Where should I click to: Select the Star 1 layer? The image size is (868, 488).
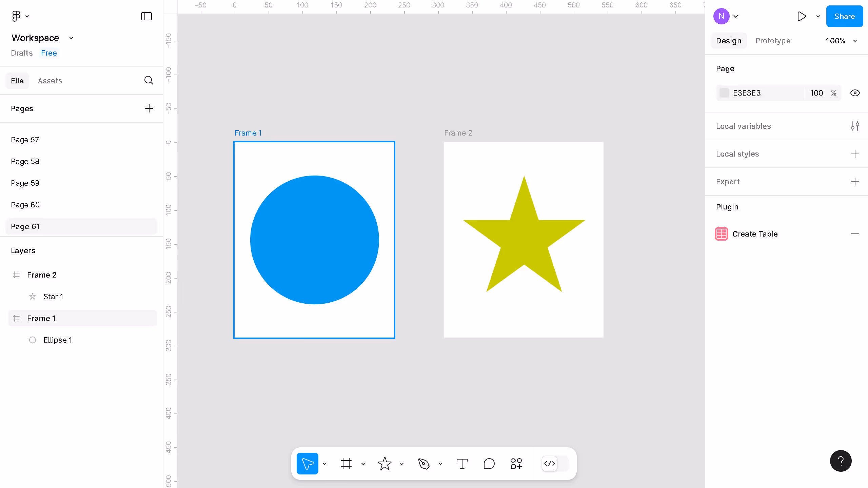(53, 297)
